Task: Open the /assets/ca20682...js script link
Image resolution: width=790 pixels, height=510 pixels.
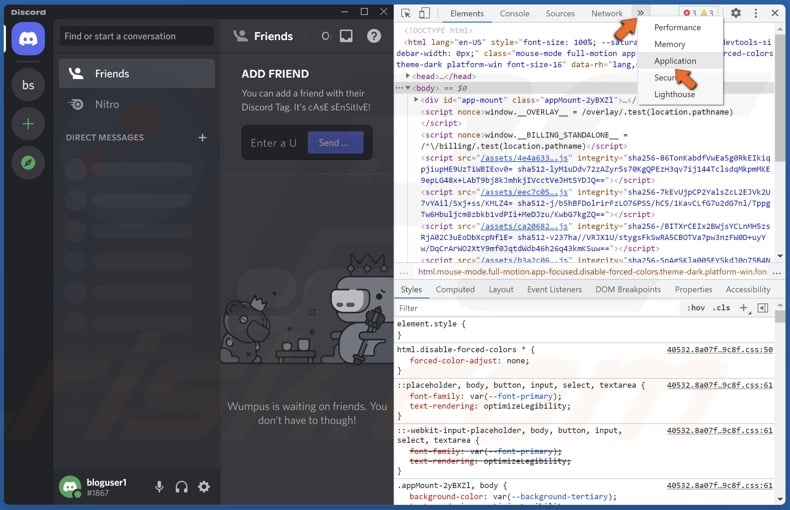Action: pyautogui.click(x=524, y=226)
